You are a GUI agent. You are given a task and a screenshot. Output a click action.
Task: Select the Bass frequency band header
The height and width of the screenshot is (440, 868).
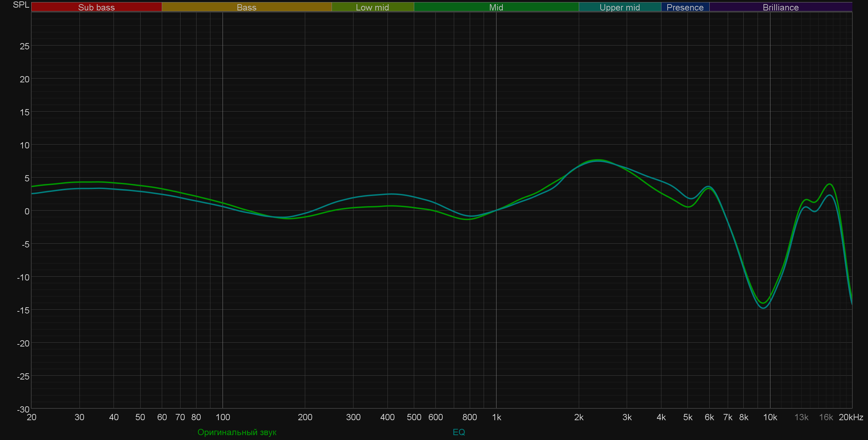tap(247, 7)
